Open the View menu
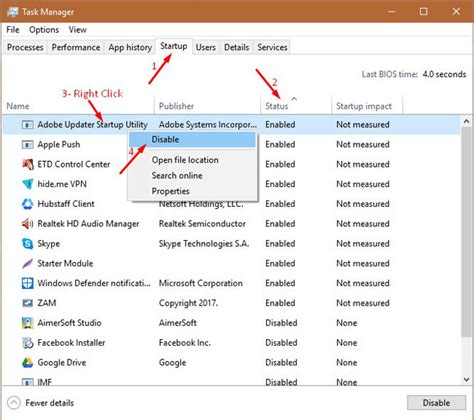Screen dimensions: 474x420 [x=78, y=30]
